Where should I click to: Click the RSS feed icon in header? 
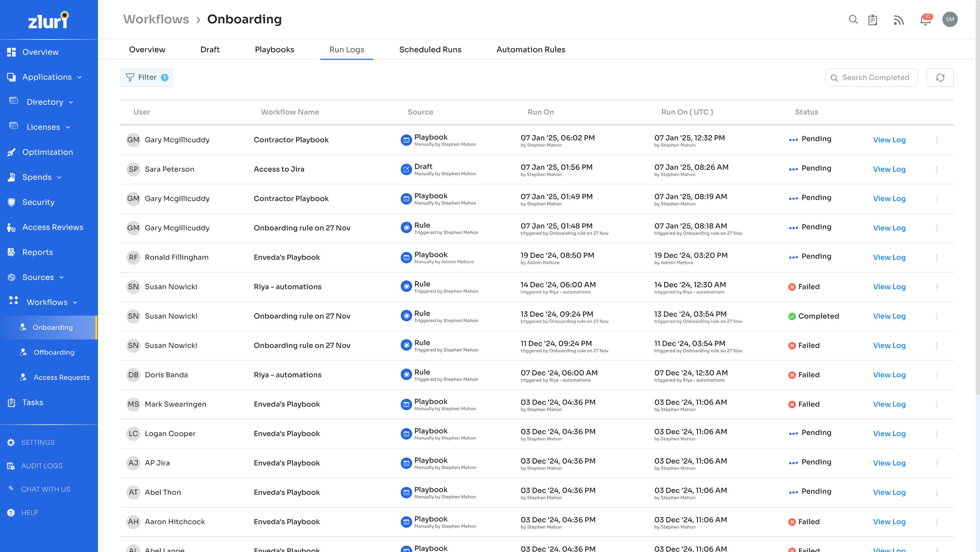pyautogui.click(x=898, y=20)
